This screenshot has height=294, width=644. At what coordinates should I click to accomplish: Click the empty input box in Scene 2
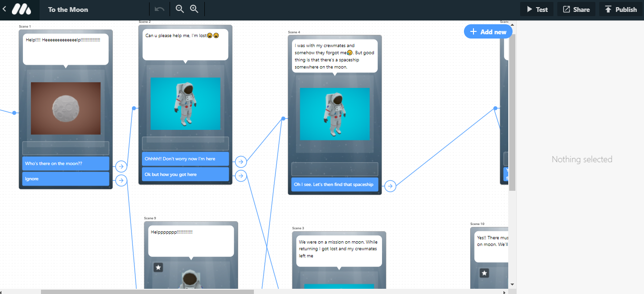[185, 144]
